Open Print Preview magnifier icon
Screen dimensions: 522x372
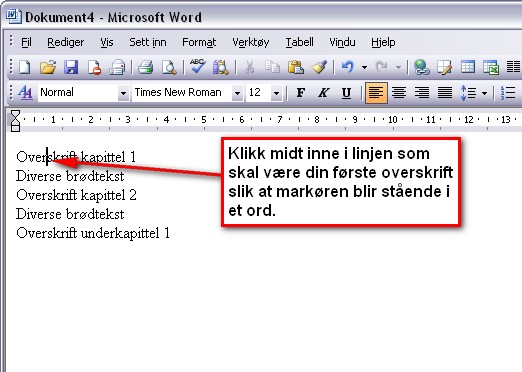pos(169,67)
